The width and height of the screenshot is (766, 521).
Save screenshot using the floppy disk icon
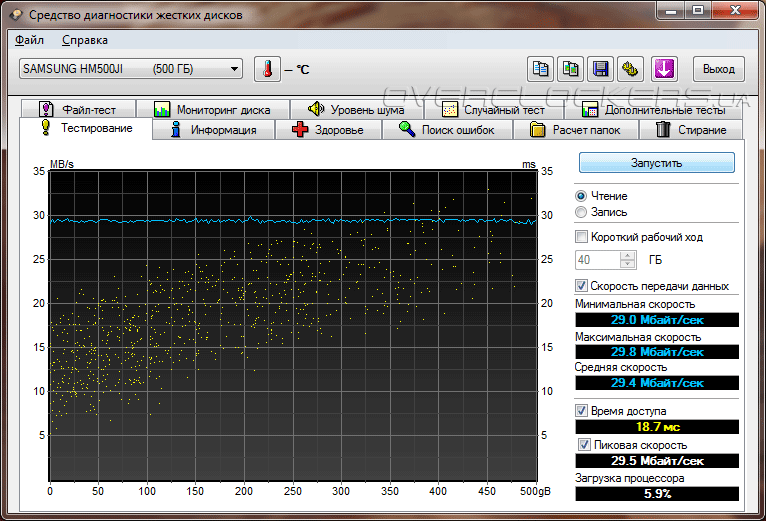(600, 69)
